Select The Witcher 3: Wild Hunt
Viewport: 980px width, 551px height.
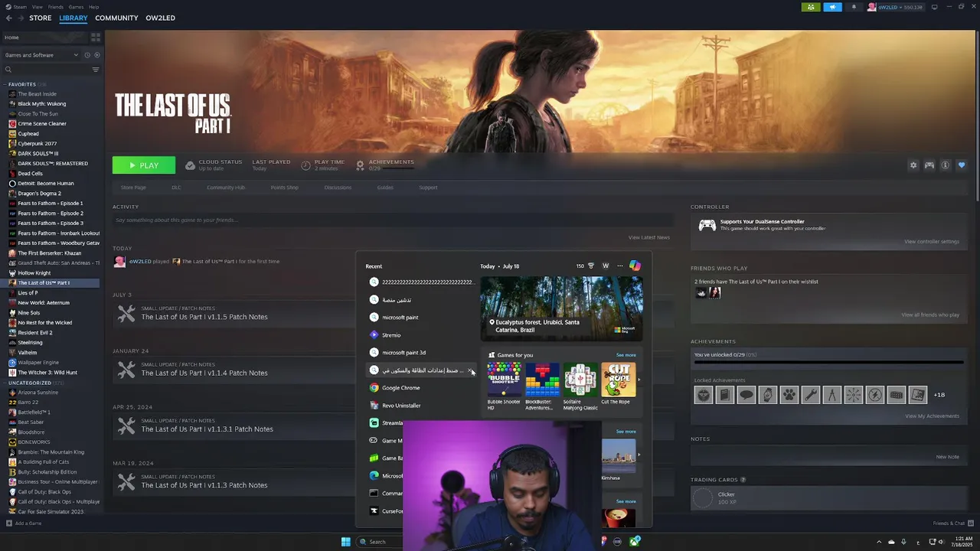tap(47, 372)
